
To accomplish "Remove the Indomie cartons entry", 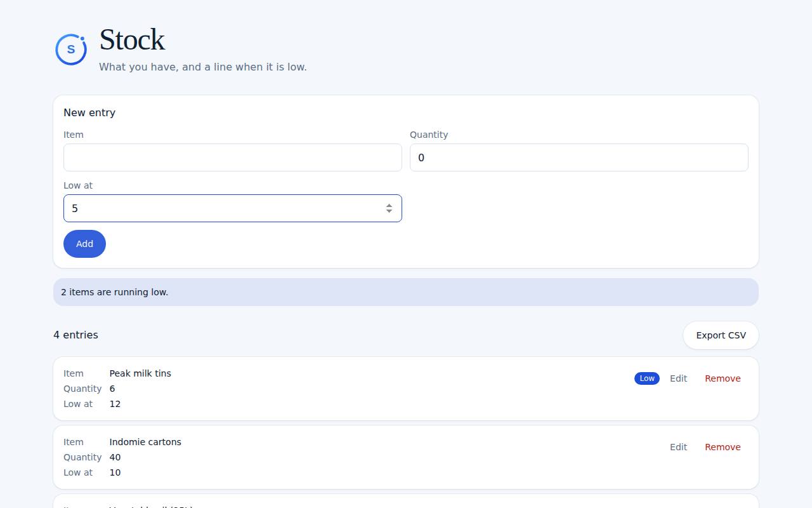I will [723, 447].
